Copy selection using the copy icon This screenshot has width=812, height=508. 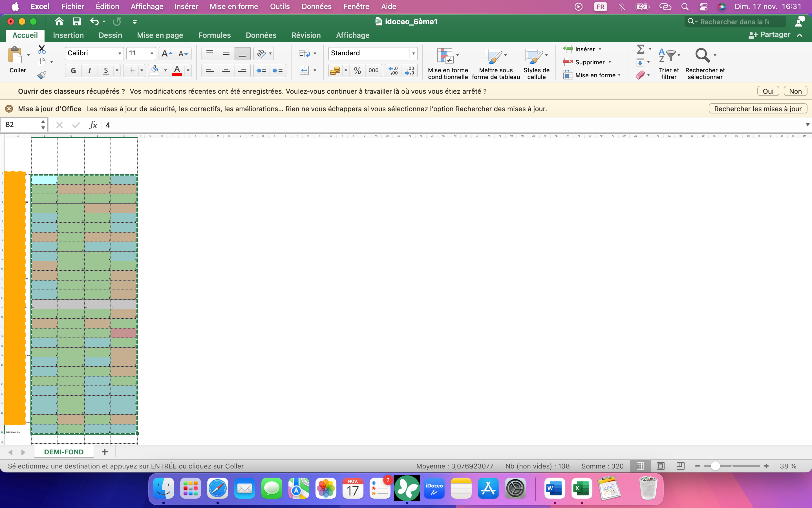point(42,62)
